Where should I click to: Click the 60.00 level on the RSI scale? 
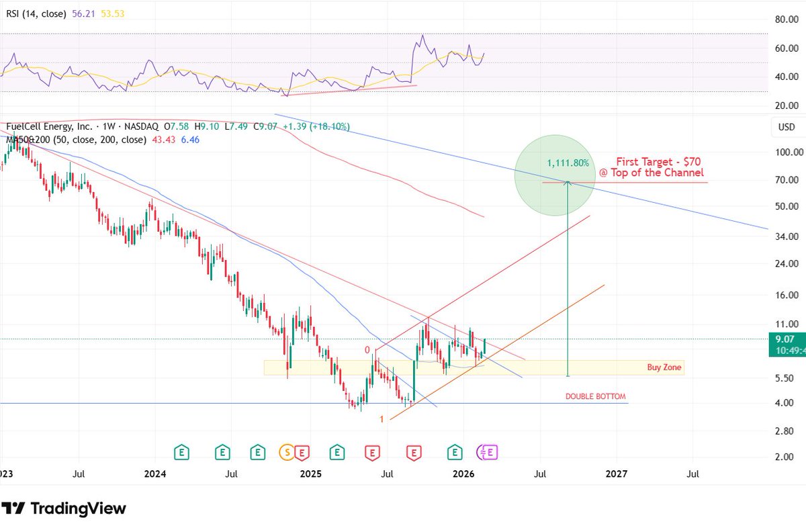pyautogui.click(x=787, y=48)
